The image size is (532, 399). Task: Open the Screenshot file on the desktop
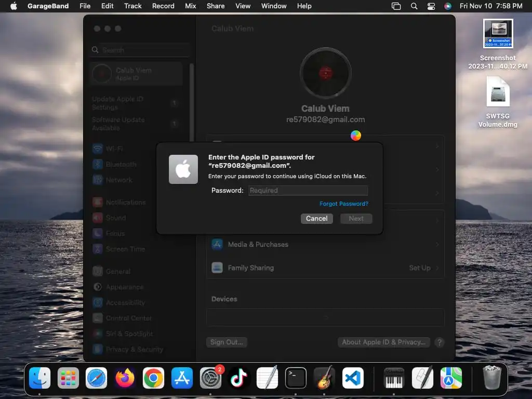[498, 45]
